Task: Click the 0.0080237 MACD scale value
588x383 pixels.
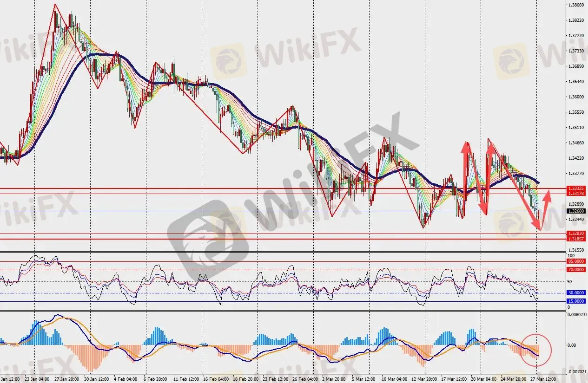Action: (577, 314)
